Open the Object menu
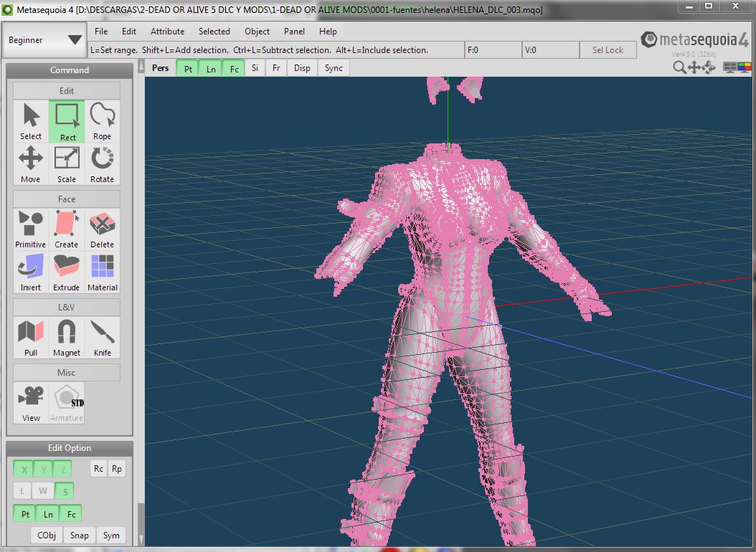Viewport: 756px width, 552px height. click(257, 32)
